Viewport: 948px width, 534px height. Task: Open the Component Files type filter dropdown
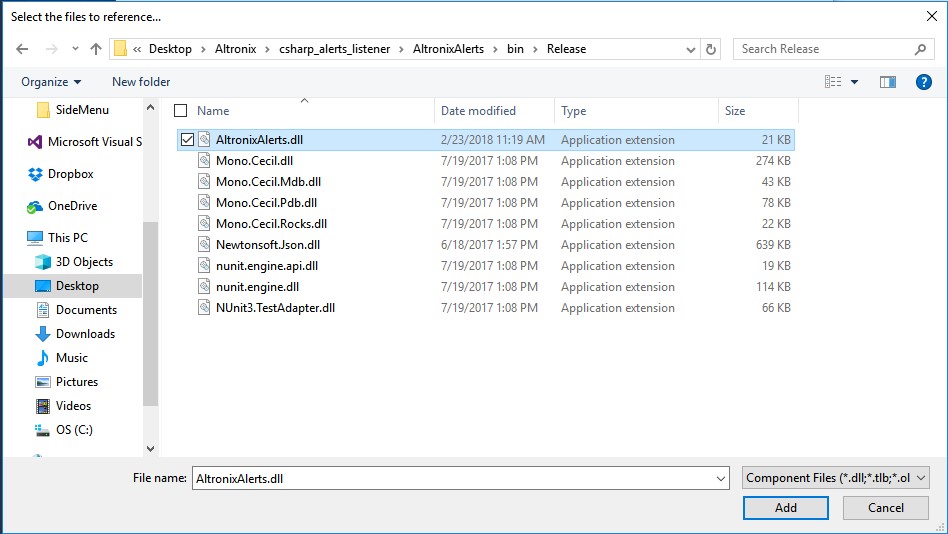(x=836, y=478)
